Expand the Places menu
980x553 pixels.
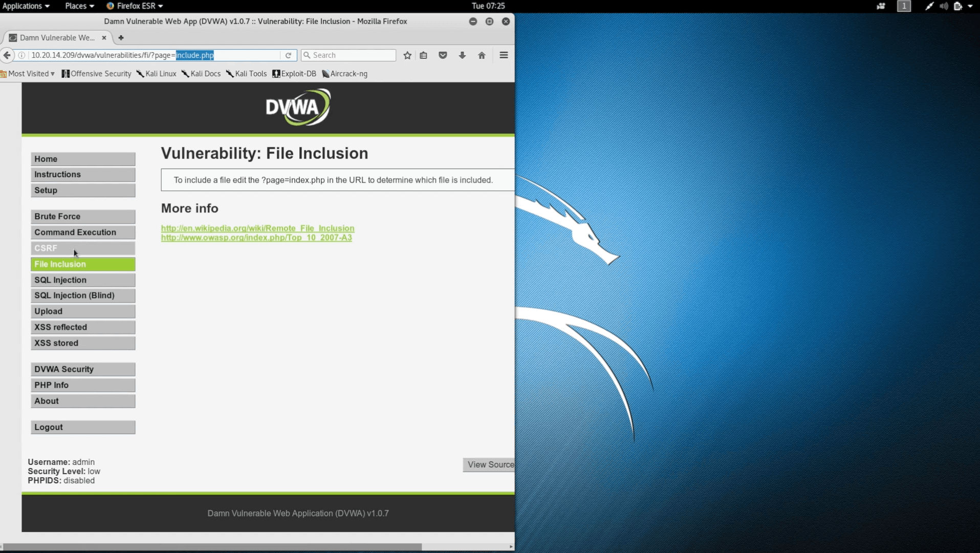click(x=79, y=6)
